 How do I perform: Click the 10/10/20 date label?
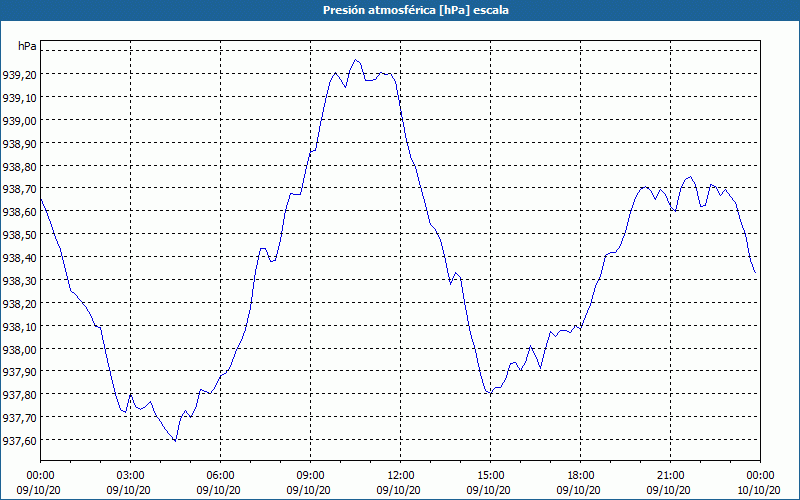pyautogui.click(x=759, y=490)
